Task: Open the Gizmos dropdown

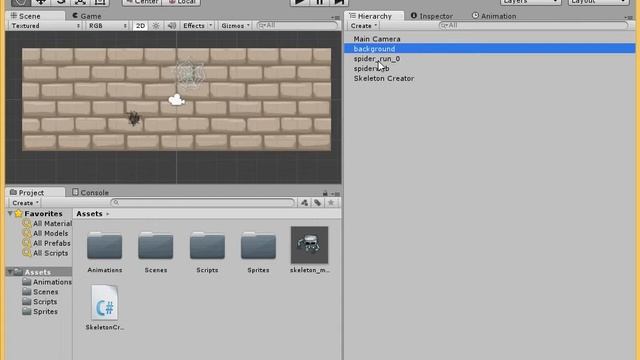Action: [x=235, y=26]
